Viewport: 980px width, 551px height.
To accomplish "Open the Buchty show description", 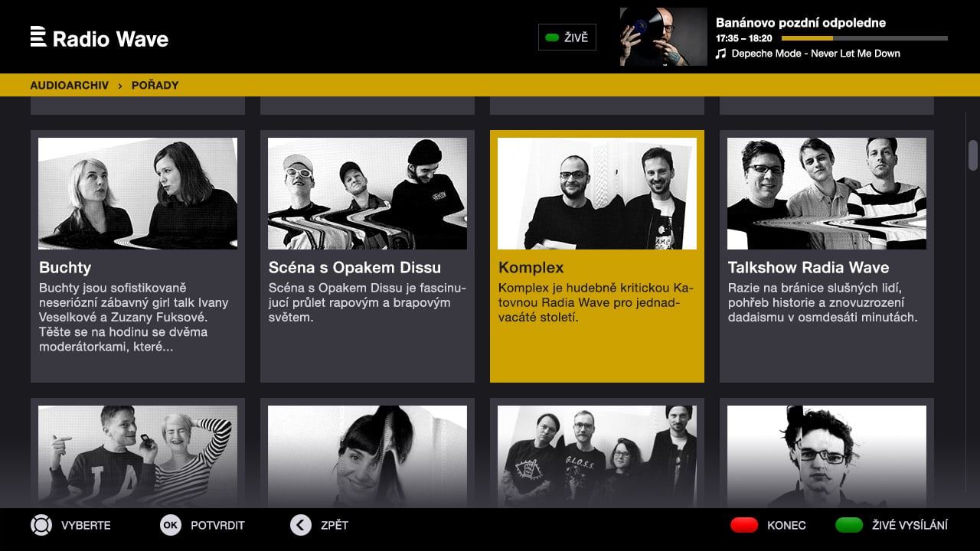I will pyautogui.click(x=138, y=256).
